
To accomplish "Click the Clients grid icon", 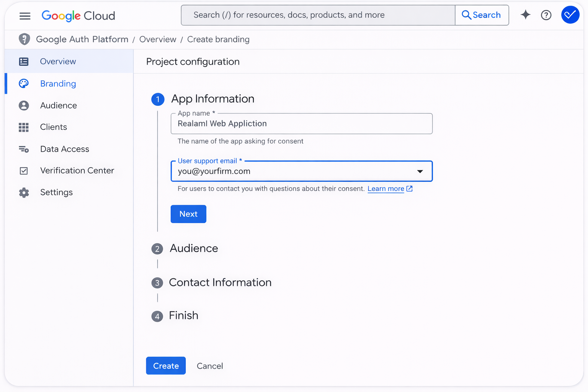I will [x=24, y=127].
